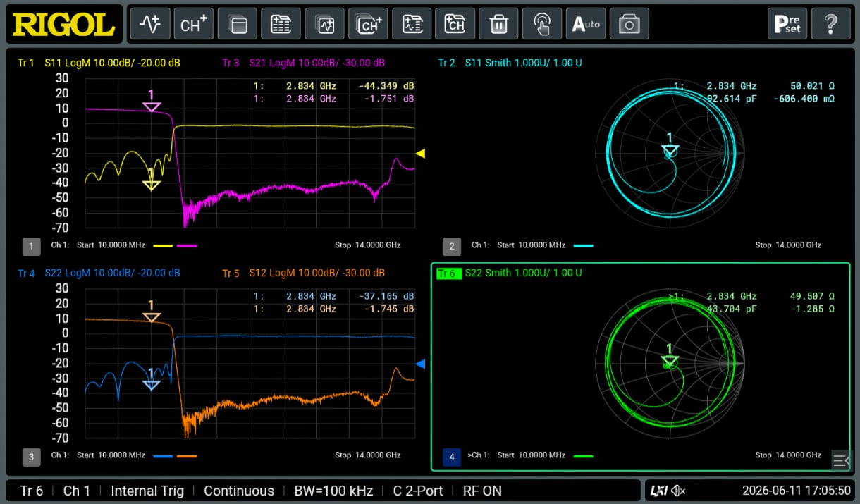860x504 pixels.
Task: Click the RIGOL logo
Action: coord(64,25)
